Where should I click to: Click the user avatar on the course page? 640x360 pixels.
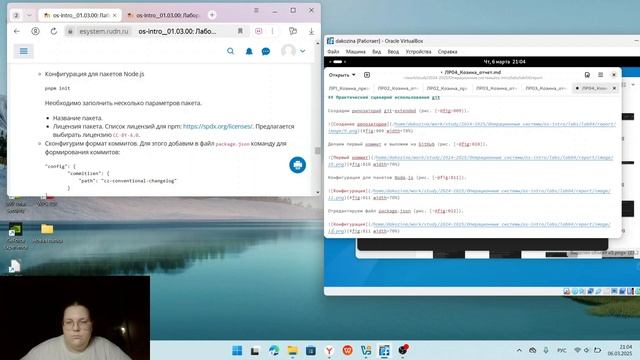click(x=288, y=51)
